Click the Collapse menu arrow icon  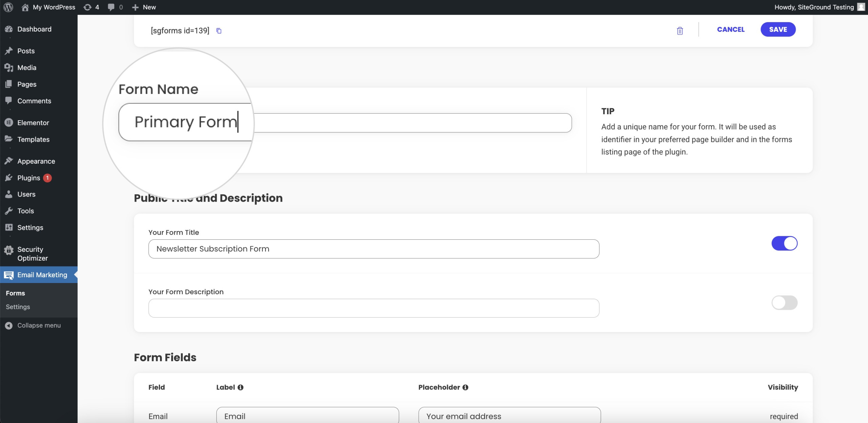tap(9, 325)
